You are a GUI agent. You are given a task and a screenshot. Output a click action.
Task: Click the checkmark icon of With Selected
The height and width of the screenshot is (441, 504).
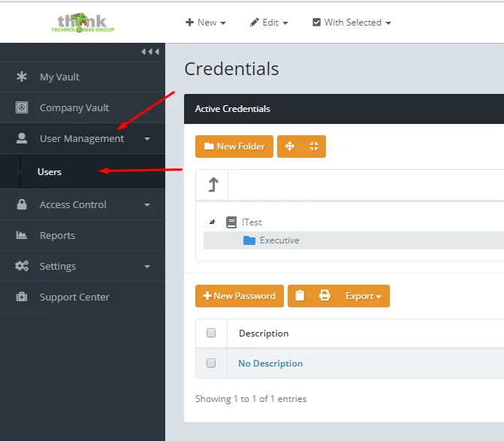click(x=317, y=23)
